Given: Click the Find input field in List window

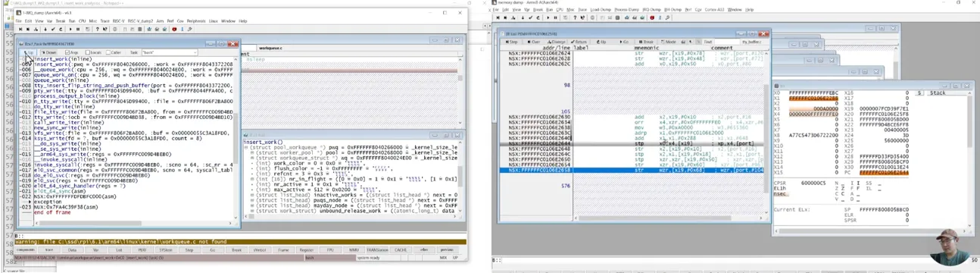Looking at the screenshot, I should [727, 42].
